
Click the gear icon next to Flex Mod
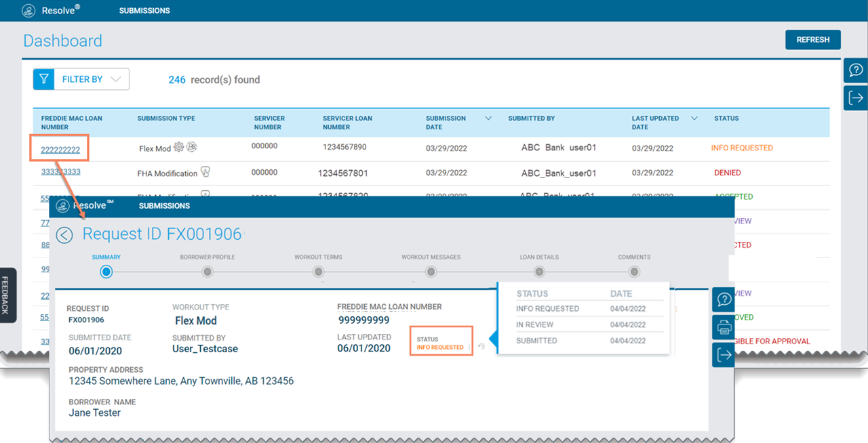179,147
